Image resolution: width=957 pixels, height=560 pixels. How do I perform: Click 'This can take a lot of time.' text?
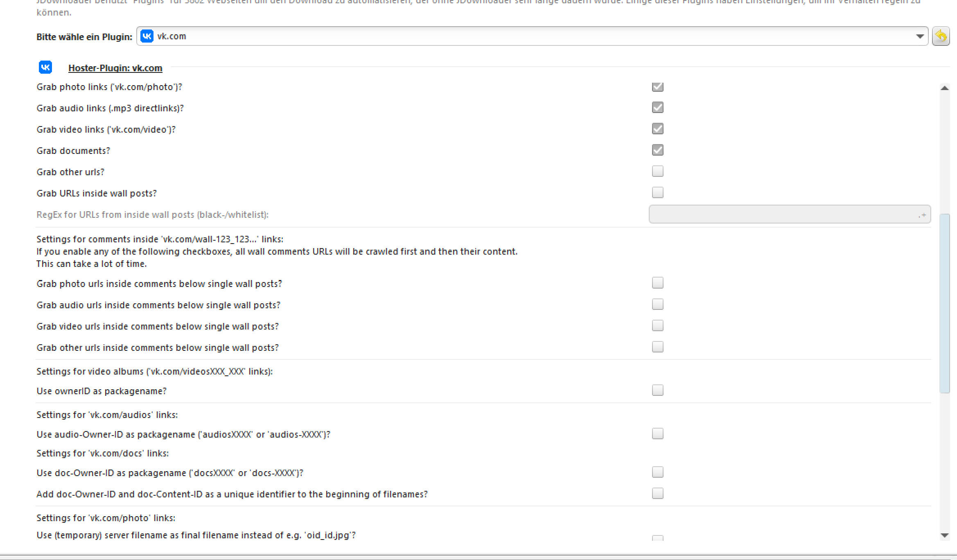pyautogui.click(x=92, y=264)
